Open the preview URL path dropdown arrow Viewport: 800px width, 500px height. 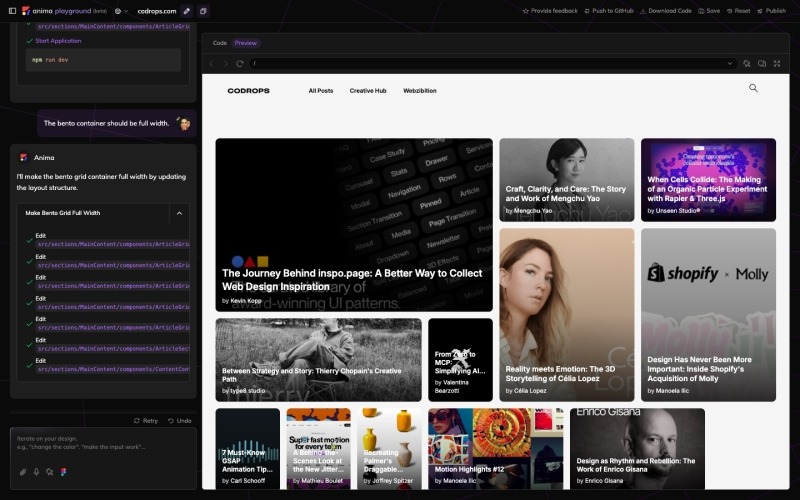click(732, 63)
